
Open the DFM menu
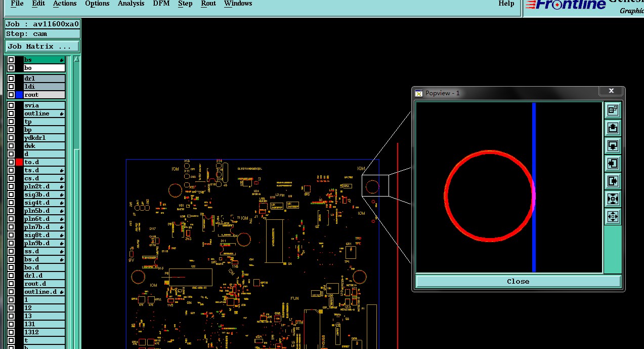coord(161,4)
